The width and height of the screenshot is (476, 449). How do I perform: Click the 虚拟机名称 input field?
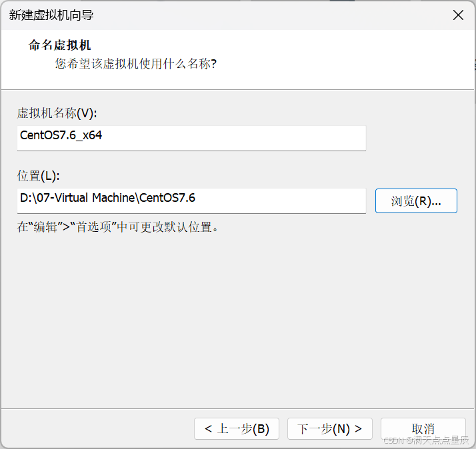[x=191, y=138]
